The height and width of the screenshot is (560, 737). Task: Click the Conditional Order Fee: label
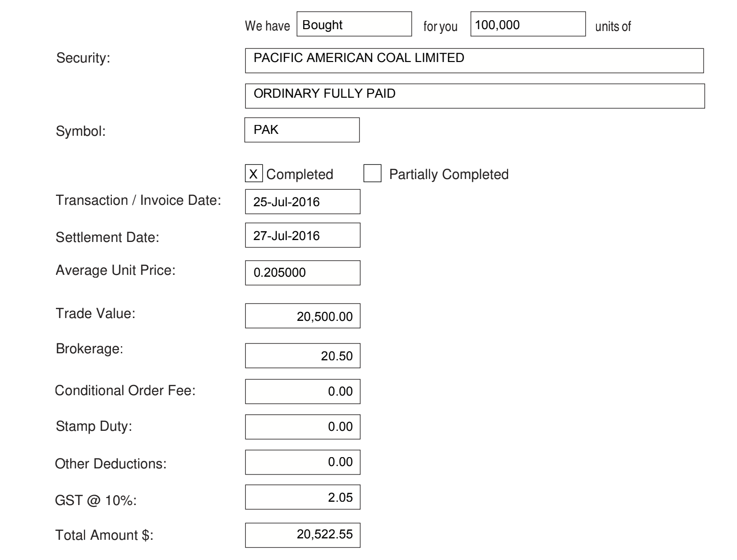click(125, 390)
